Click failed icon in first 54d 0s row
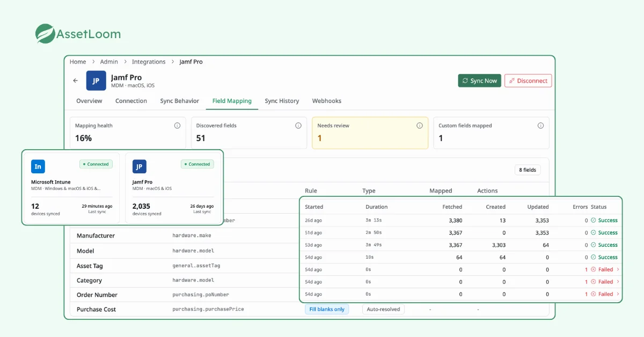The height and width of the screenshot is (337, 644). [594, 270]
